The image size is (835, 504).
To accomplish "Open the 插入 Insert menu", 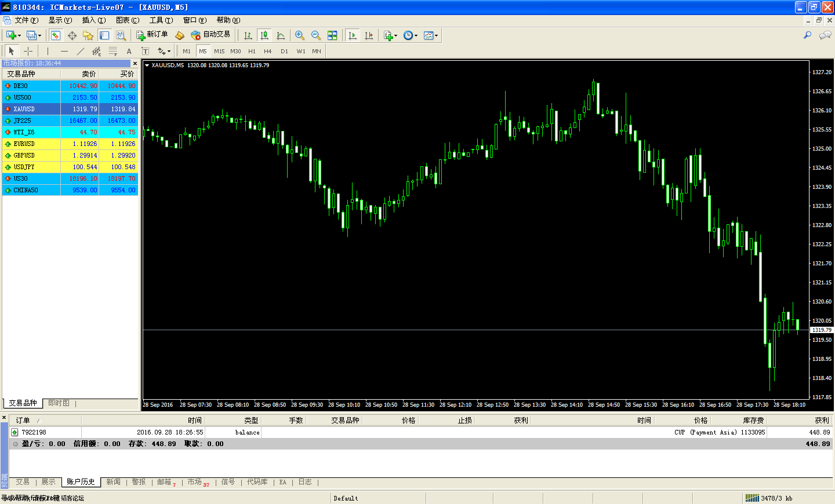I will pos(93,20).
